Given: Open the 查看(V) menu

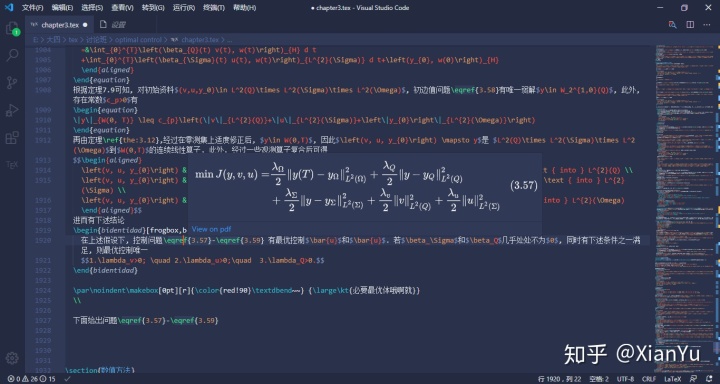Looking at the screenshot, I should point(122,8).
